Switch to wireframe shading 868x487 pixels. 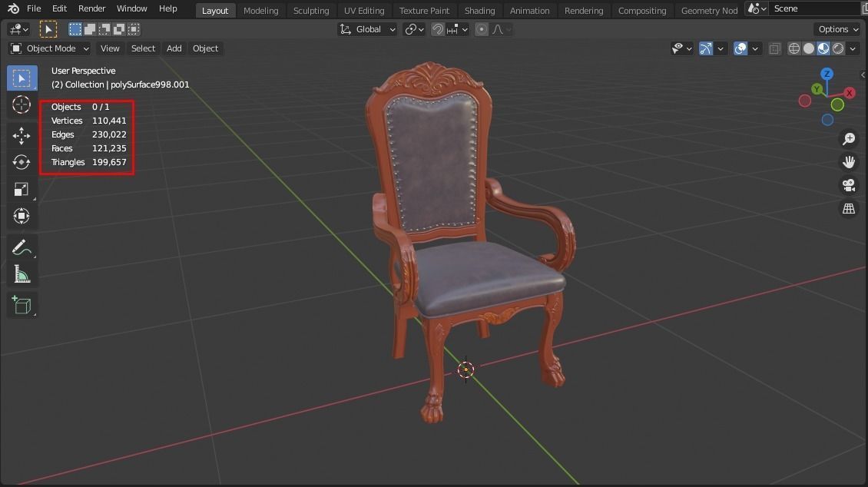tap(793, 48)
